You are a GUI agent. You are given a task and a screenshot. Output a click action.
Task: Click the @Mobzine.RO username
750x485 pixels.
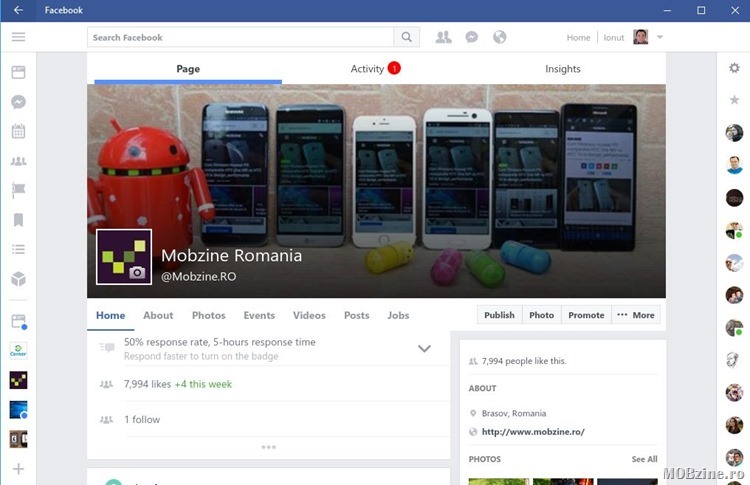tap(199, 276)
